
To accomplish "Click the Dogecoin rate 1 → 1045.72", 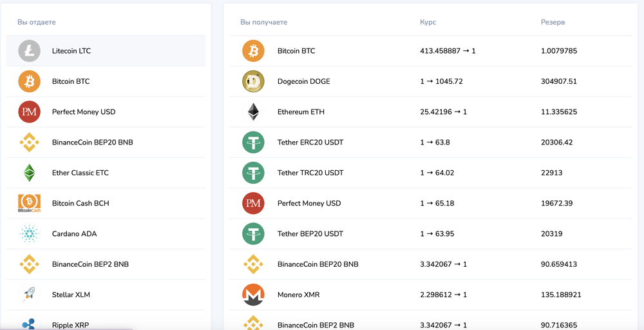I will click(x=441, y=81).
